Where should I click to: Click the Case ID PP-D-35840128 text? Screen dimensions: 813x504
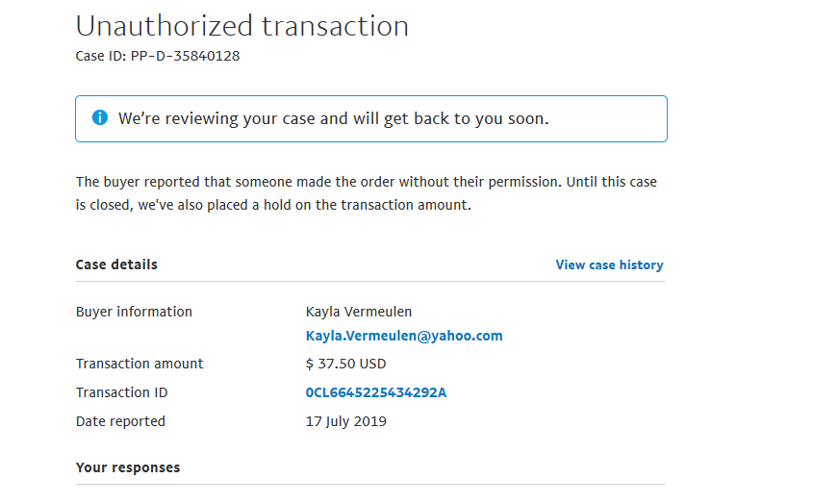pos(158,56)
